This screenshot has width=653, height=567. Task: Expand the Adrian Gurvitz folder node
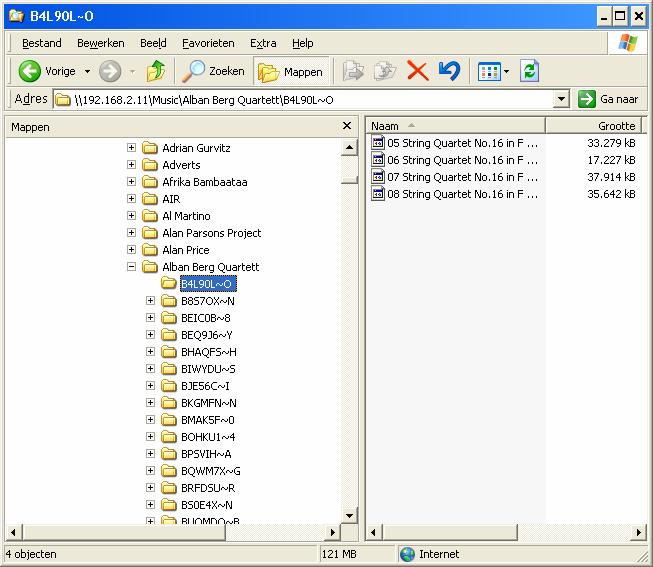coord(131,148)
